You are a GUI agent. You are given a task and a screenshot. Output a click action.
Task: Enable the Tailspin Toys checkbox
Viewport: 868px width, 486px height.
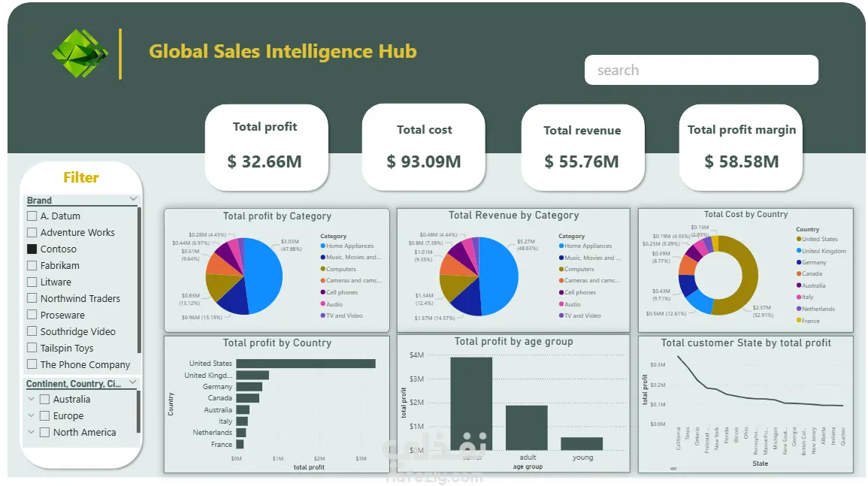point(32,349)
